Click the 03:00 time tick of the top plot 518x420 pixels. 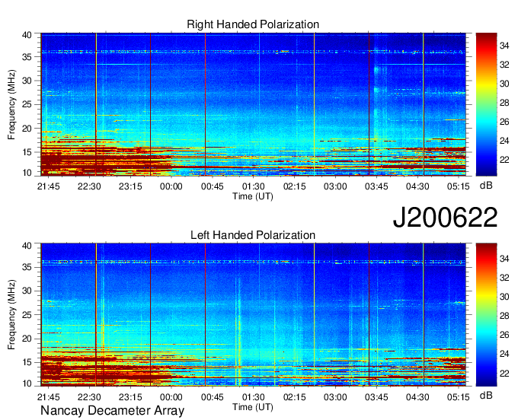335,186
